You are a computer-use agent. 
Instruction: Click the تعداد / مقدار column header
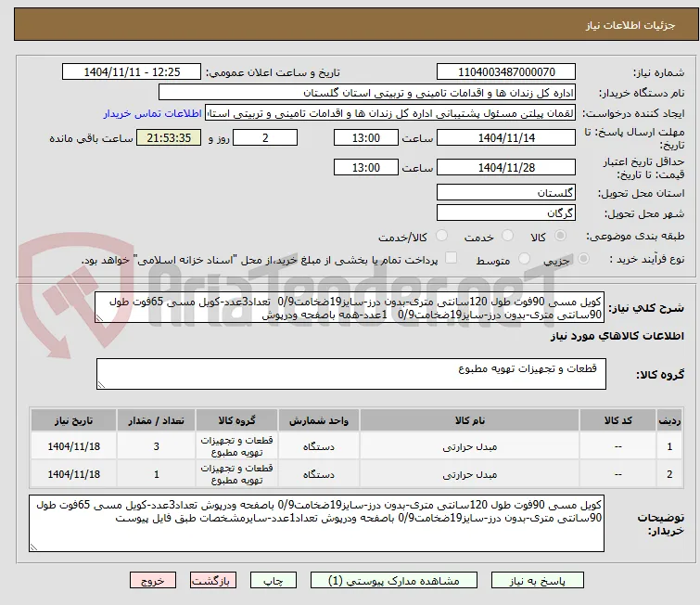[157, 420]
